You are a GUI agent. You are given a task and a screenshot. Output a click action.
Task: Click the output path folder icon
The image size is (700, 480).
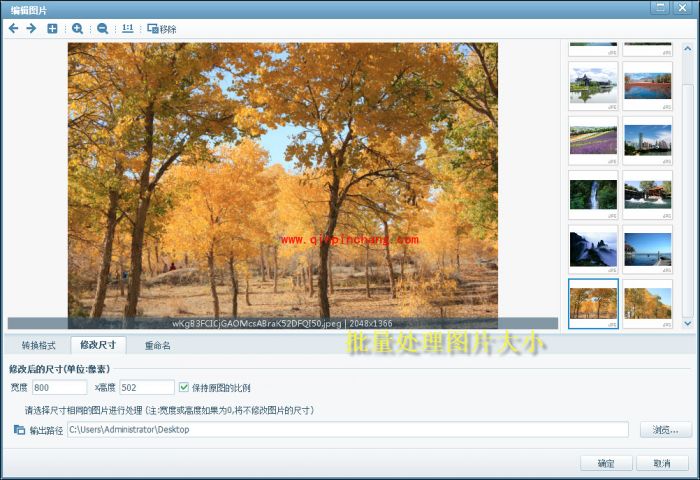(19, 430)
